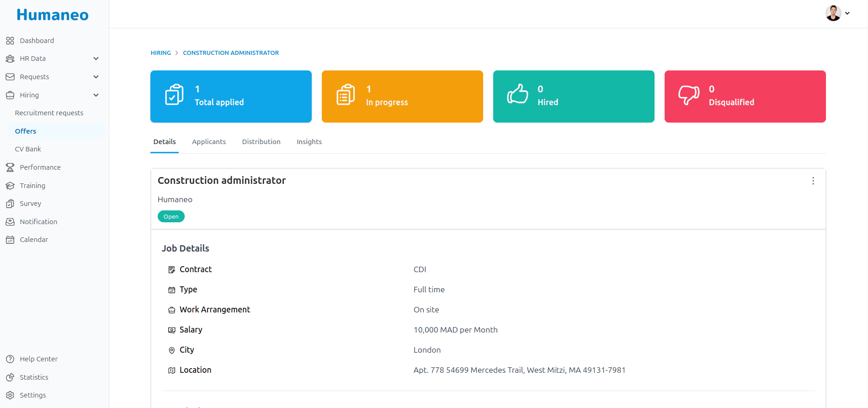Open the Performance menu label
The width and height of the screenshot is (868, 408).
click(40, 167)
